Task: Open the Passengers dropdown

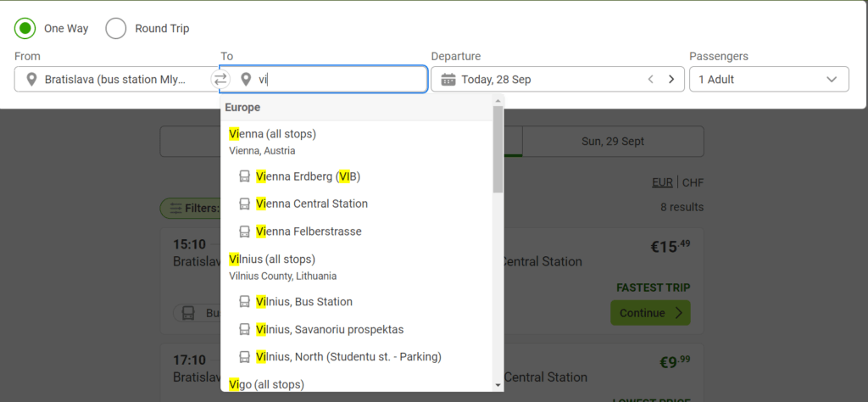Action: [x=768, y=80]
